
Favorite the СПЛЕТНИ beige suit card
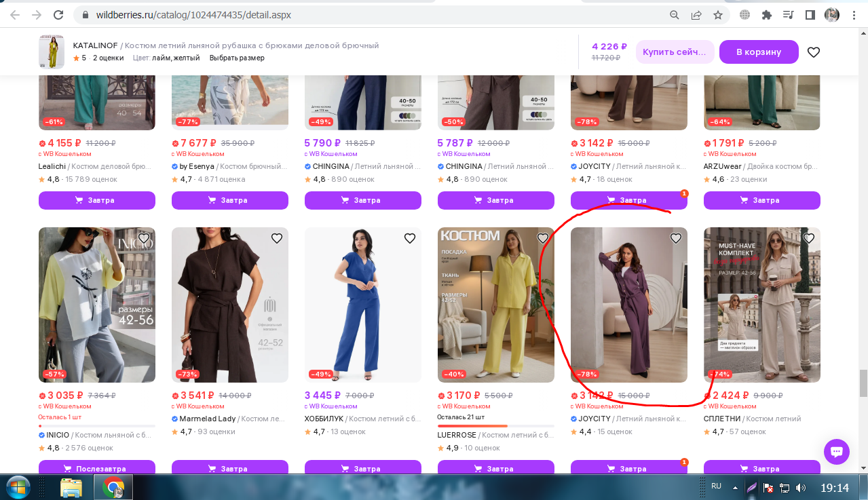[809, 238]
